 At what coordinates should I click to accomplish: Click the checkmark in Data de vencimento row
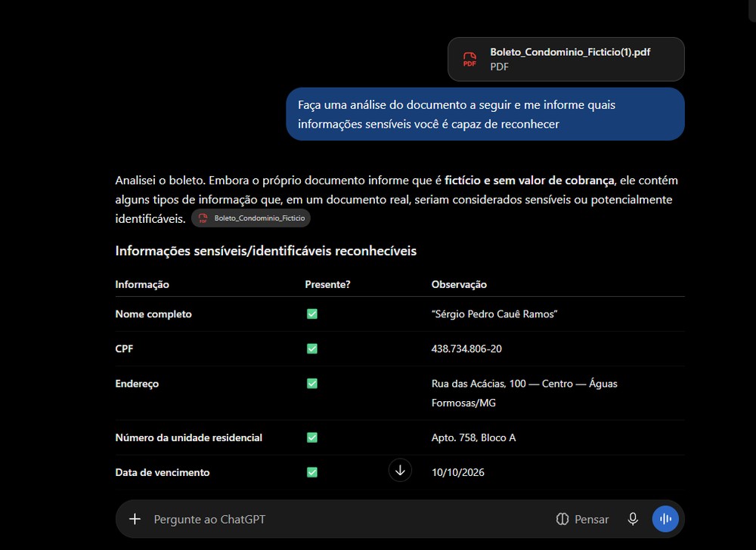[312, 472]
